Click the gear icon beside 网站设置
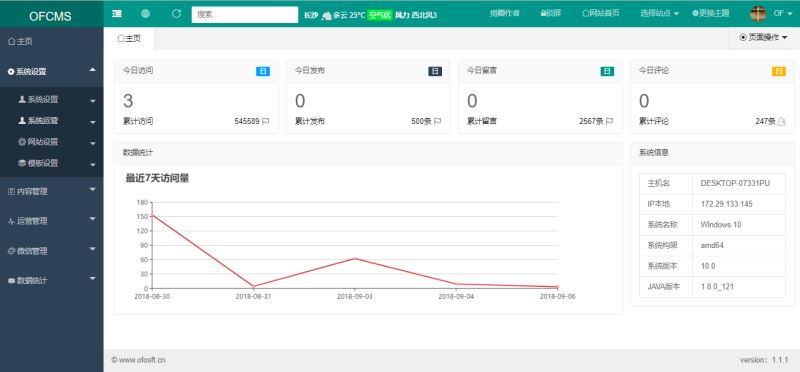Image resolution: width=800 pixels, height=372 pixels. pos(22,142)
